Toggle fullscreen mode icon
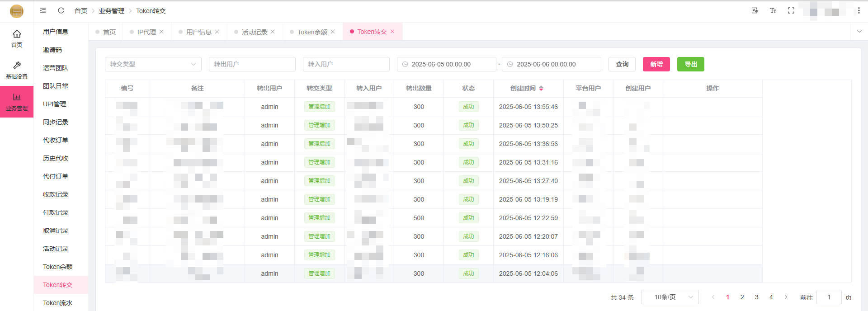This screenshot has width=868, height=311. (791, 10)
